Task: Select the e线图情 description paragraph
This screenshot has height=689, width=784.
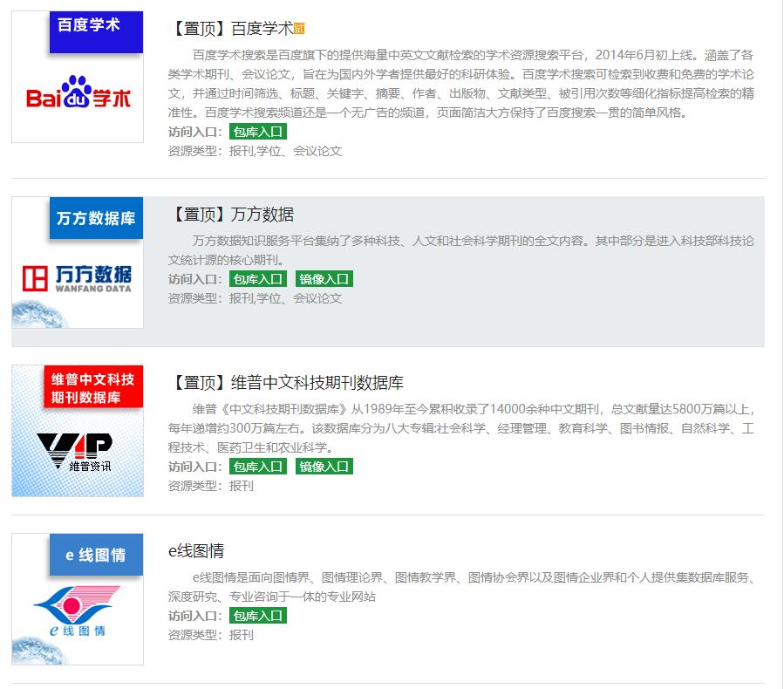Action: pos(461,587)
